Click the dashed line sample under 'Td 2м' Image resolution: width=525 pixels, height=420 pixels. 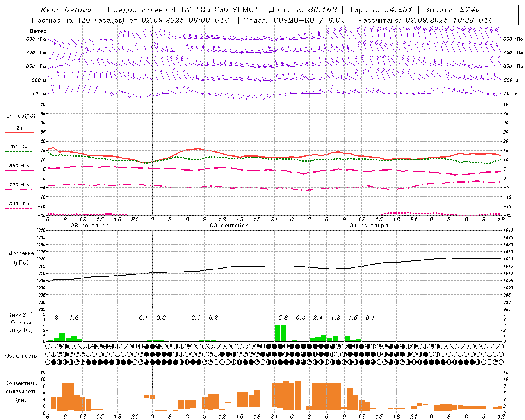click(x=18, y=152)
